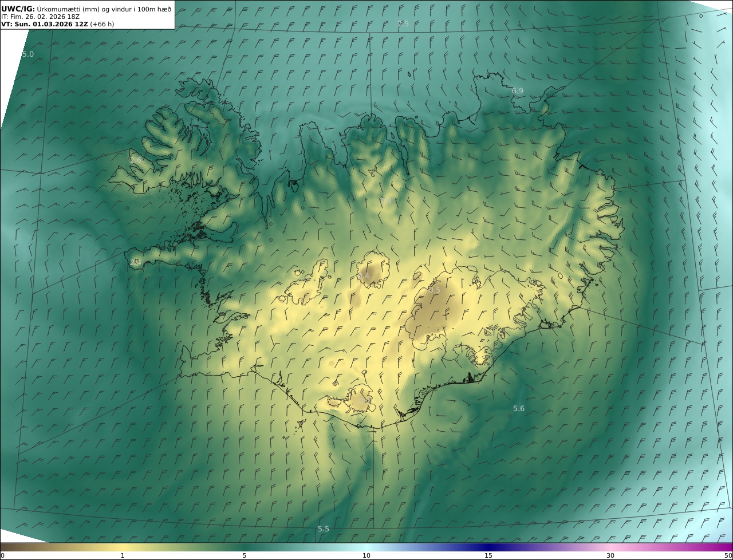Click the '30' tick on the color scale
733x560 pixels.
[610, 555]
